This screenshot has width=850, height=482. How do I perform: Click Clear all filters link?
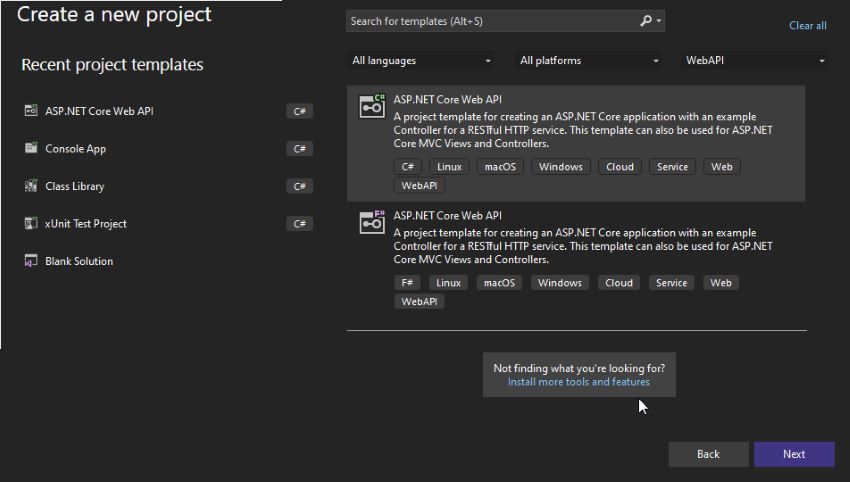(x=808, y=25)
